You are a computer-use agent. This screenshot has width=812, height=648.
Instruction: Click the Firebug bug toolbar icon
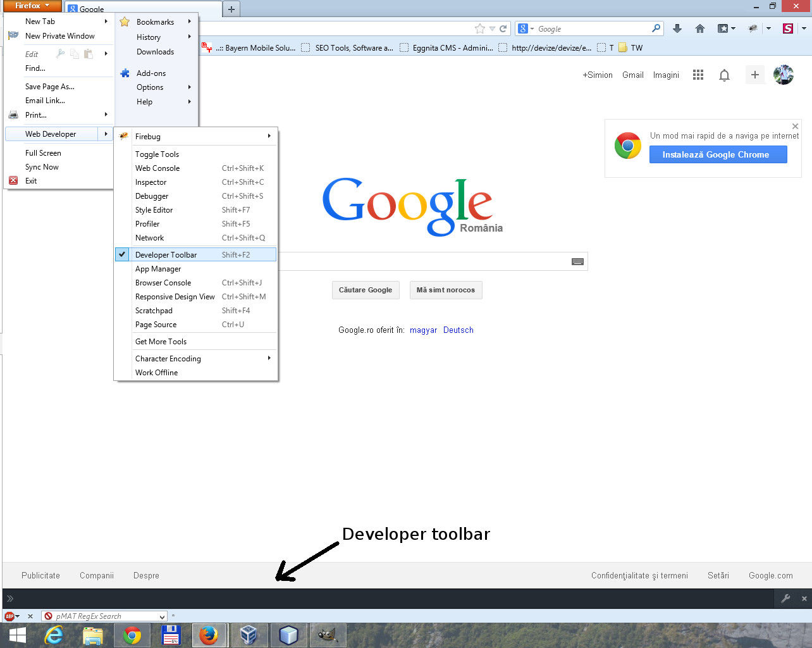coord(753,28)
